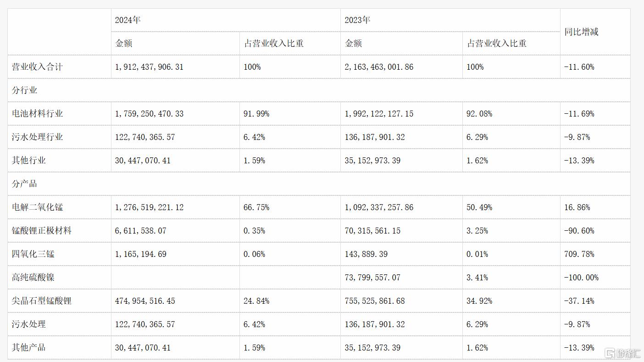Image resolution: width=644 pixels, height=362 pixels.
Task: Click the -100.00% change cell
Action: click(581, 278)
